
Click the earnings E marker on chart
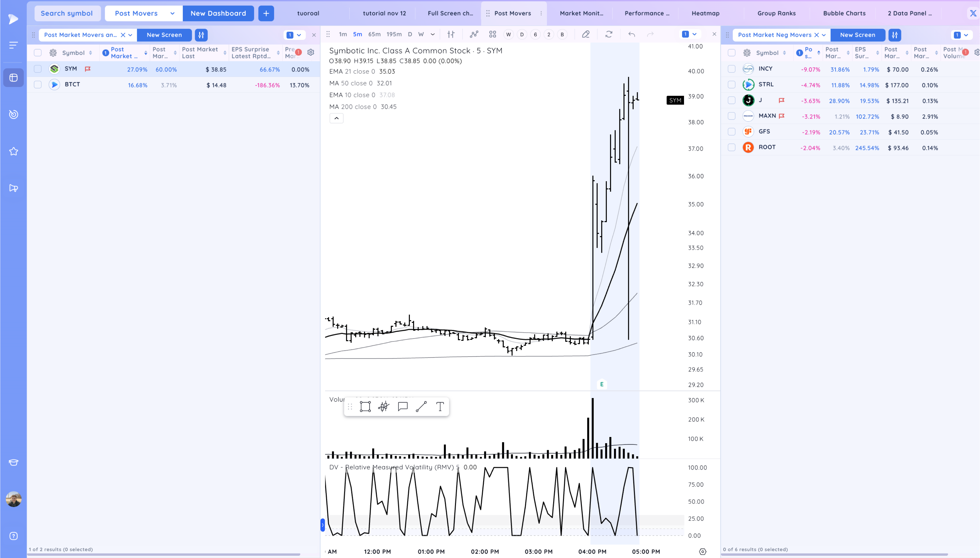[602, 384]
